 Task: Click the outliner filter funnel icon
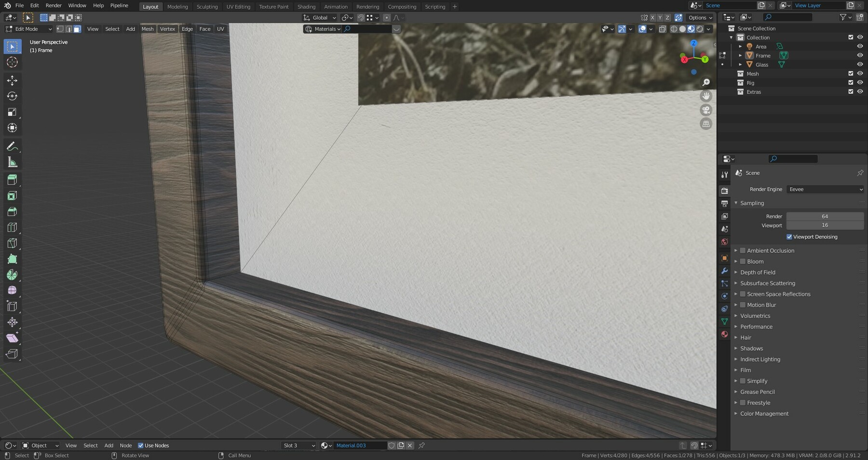pos(843,17)
